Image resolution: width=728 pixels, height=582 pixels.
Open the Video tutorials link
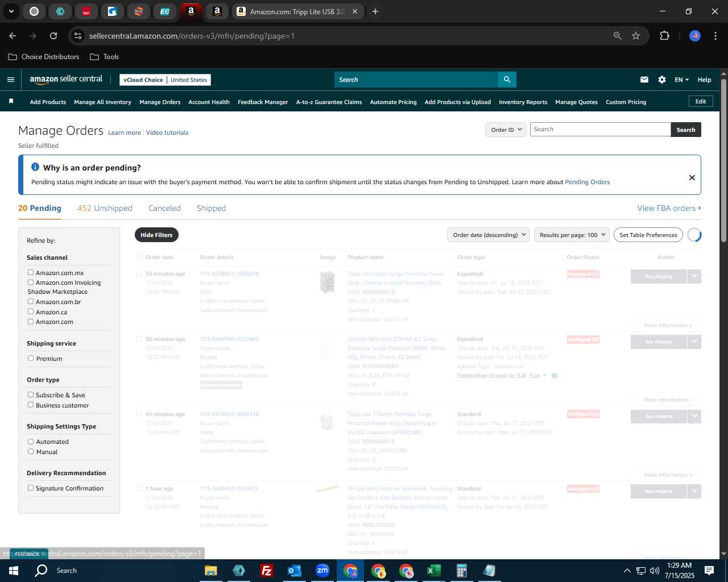pyautogui.click(x=167, y=132)
